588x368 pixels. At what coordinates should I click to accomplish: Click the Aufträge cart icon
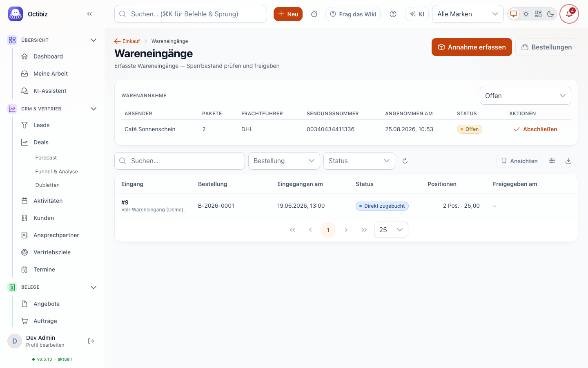click(x=24, y=321)
